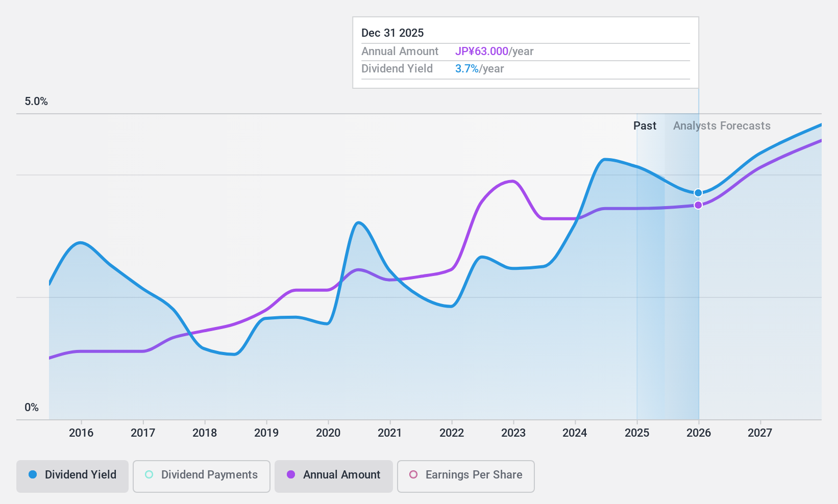The height and width of the screenshot is (504, 838).
Task: Select the 2021 x-axis label
Action: pos(390,433)
